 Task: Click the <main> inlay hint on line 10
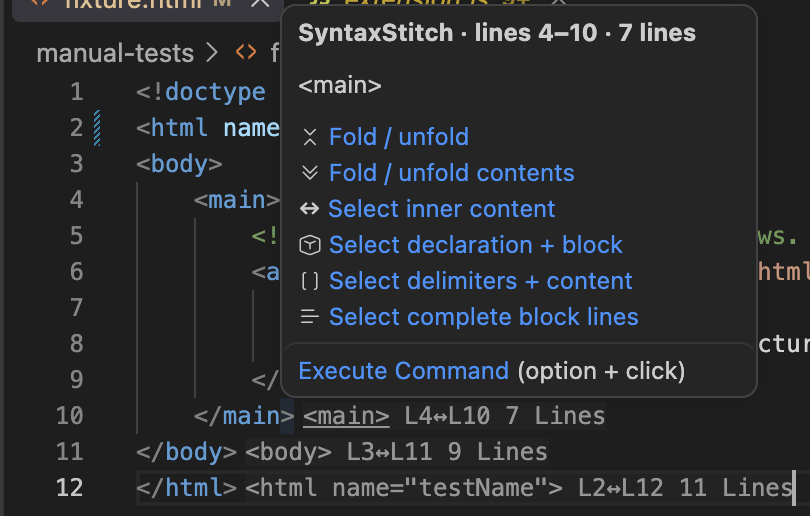pyautogui.click(x=346, y=416)
